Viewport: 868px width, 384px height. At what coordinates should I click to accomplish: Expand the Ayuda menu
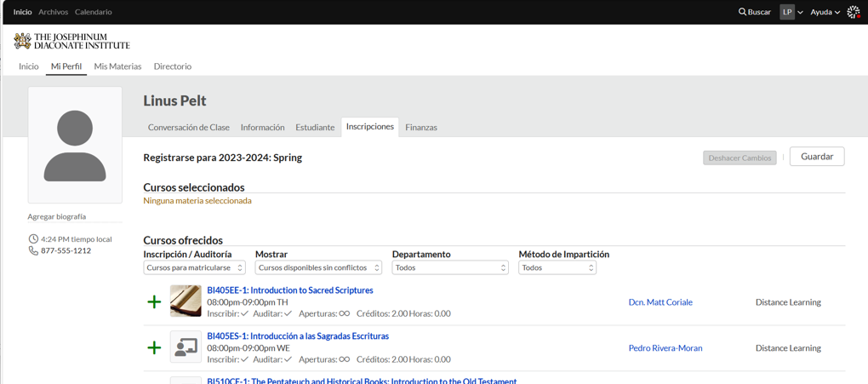[x=825, y=12]
